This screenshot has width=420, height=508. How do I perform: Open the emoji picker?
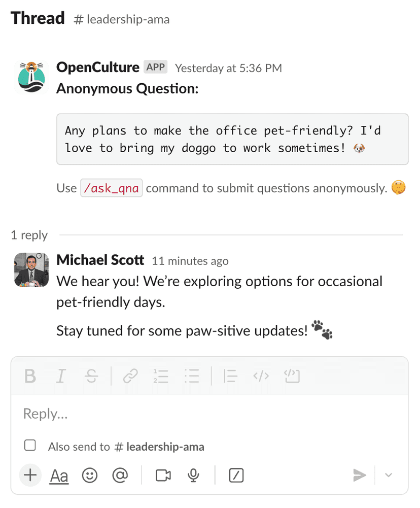(x=90, y=476)
